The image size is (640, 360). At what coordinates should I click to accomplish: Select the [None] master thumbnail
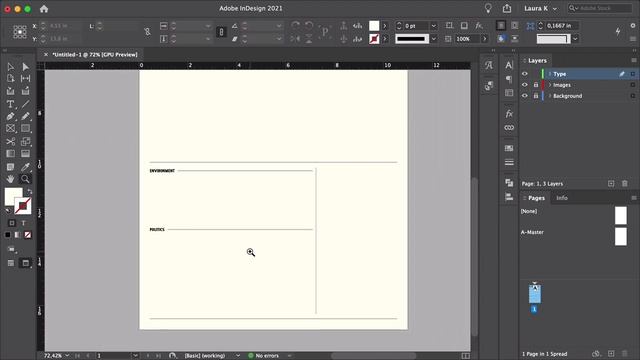point(621,216)
